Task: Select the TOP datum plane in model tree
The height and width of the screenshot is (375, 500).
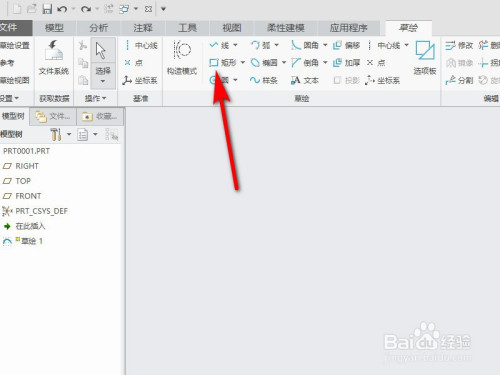Action: pos(17,181)
